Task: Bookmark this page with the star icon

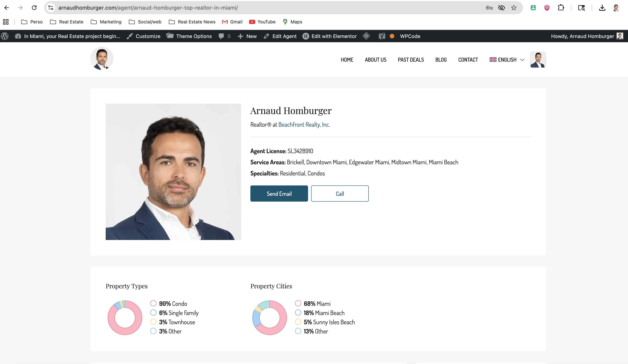Action: tap(514, 8)
